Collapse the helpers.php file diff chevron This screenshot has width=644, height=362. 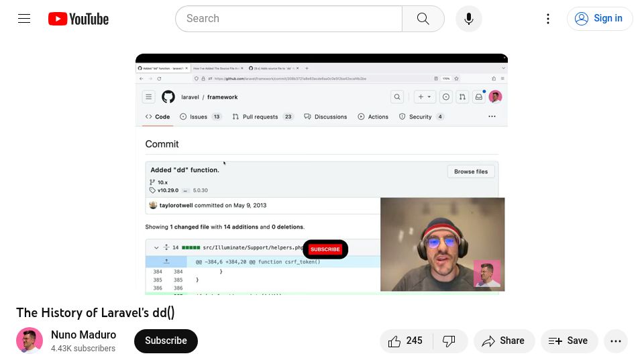pyautogui.click(x=156, y=247)
